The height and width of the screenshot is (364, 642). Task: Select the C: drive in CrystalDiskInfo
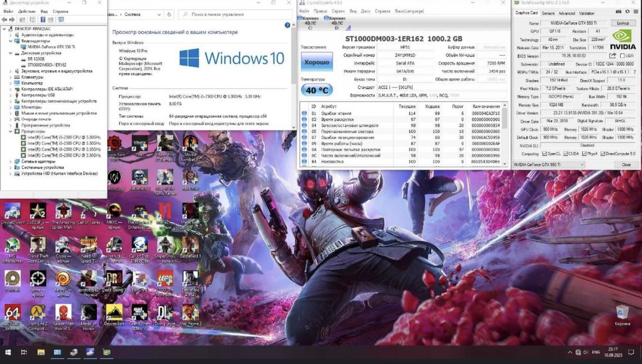coord(310,23)
